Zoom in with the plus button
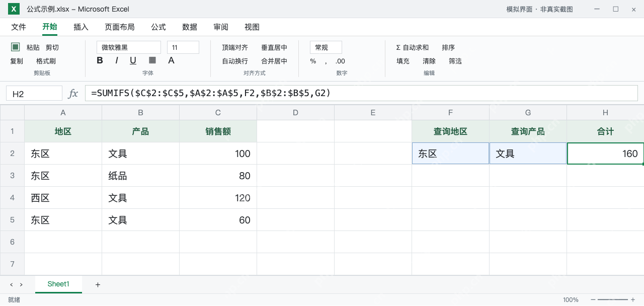 pyautogui.click(x=633, y=300)
